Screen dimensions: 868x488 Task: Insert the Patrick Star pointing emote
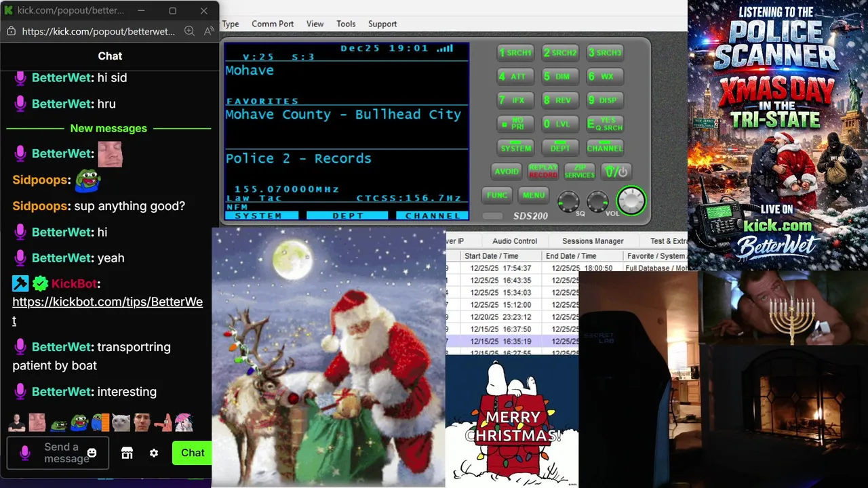coord(163,423)
